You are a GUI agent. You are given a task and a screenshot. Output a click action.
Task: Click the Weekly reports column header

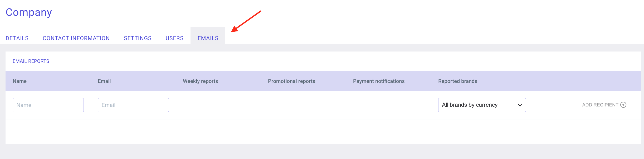[200, 81]
